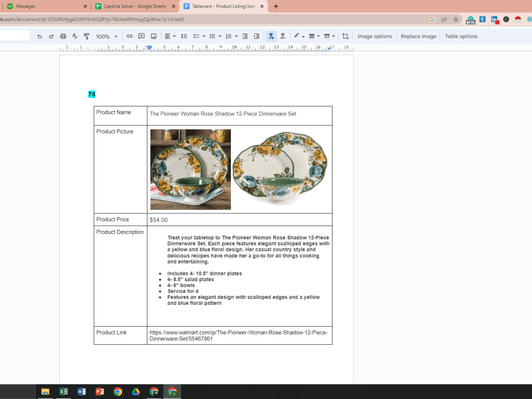Open Excel from taskbar
532x399 pixels.
tap(63, 392)
